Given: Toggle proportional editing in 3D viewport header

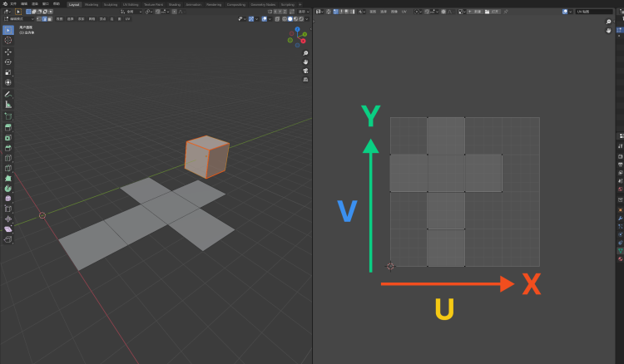Looking at the screenshot, I should [175, 12].
